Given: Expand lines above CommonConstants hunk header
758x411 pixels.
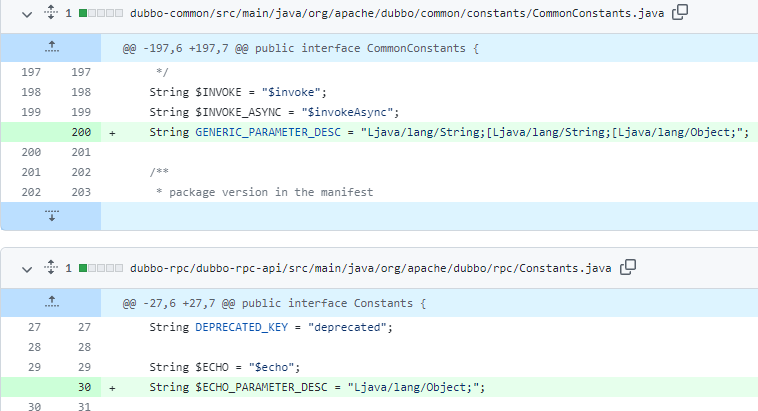Looking at the screenshot, I should (51, 47).
